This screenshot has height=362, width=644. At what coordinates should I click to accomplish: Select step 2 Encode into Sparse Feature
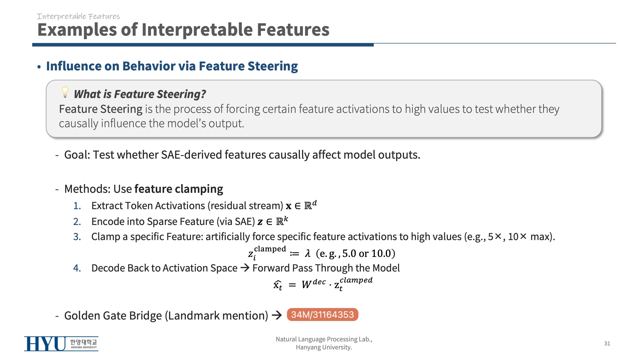[x=189, y=221]
